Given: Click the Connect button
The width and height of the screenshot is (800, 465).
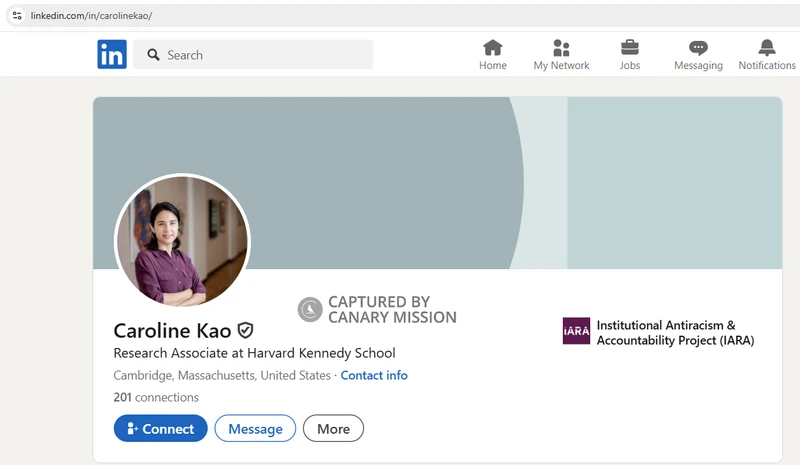Looking at the screenshot, I should click(161, 428).
